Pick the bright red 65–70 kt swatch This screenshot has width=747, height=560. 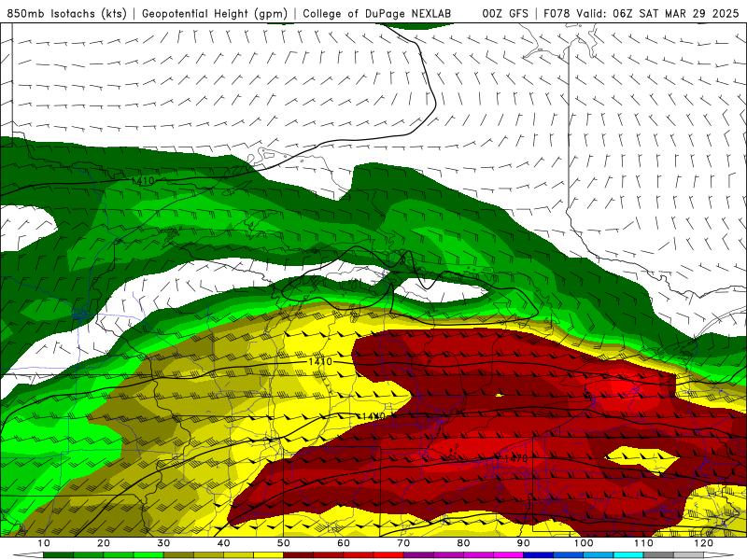[388, 556]
